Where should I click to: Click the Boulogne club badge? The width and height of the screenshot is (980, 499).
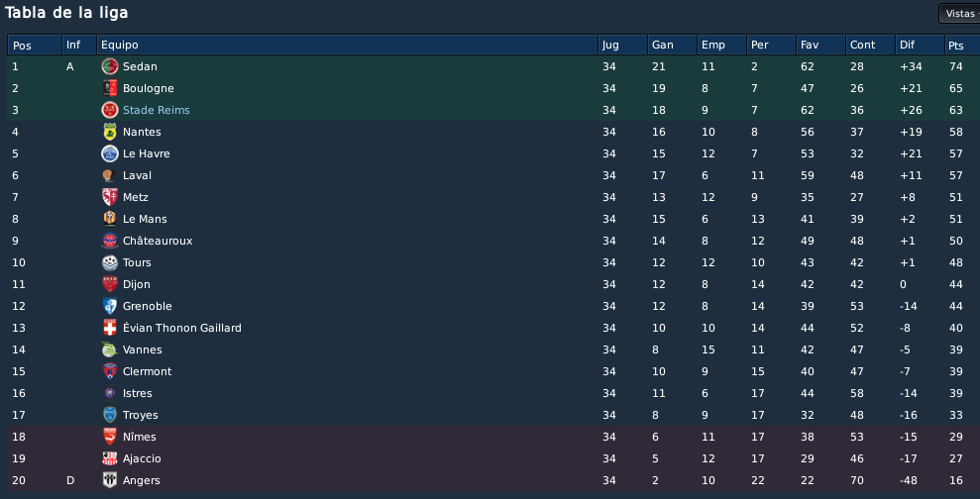[110, 88]
